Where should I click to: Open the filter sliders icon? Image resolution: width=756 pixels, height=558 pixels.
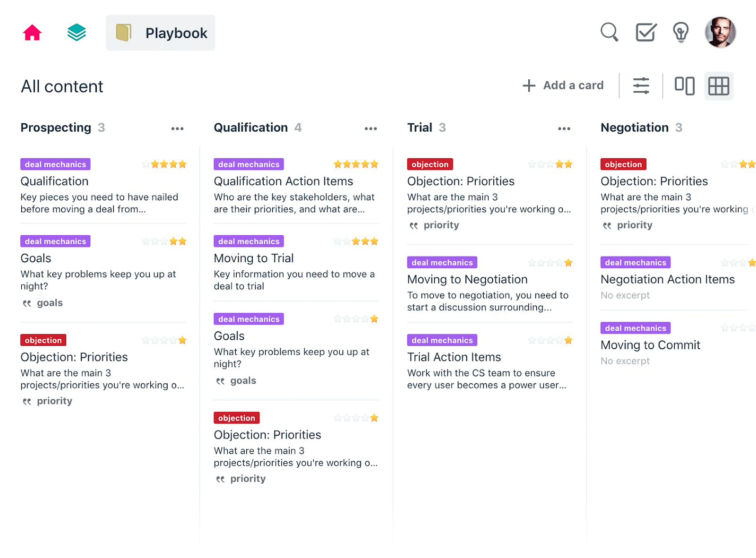tap(641, 86)
